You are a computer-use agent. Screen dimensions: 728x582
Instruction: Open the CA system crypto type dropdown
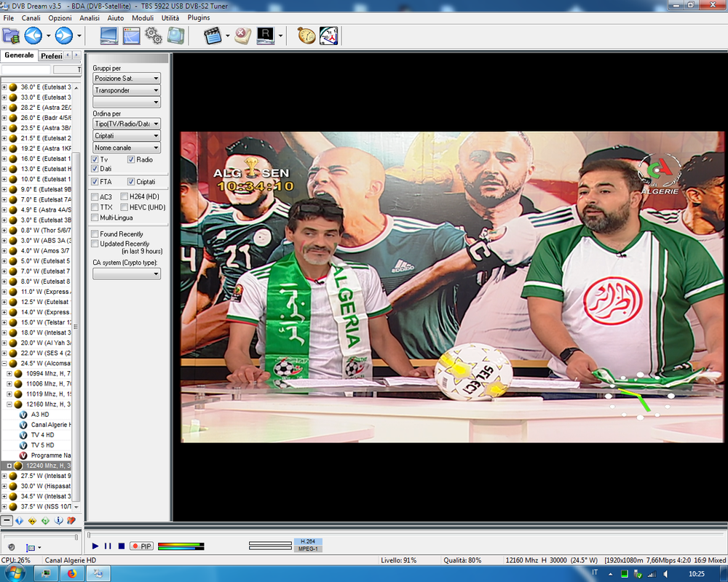click(x=127, y=274)
